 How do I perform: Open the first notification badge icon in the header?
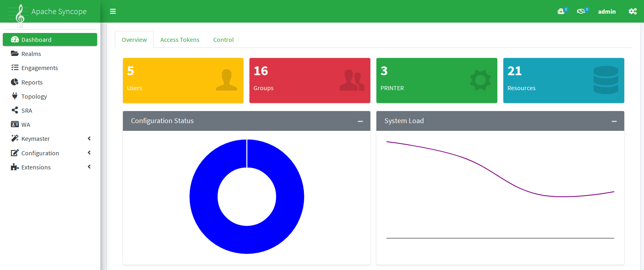pyautogui.click(x=561, y=11)
